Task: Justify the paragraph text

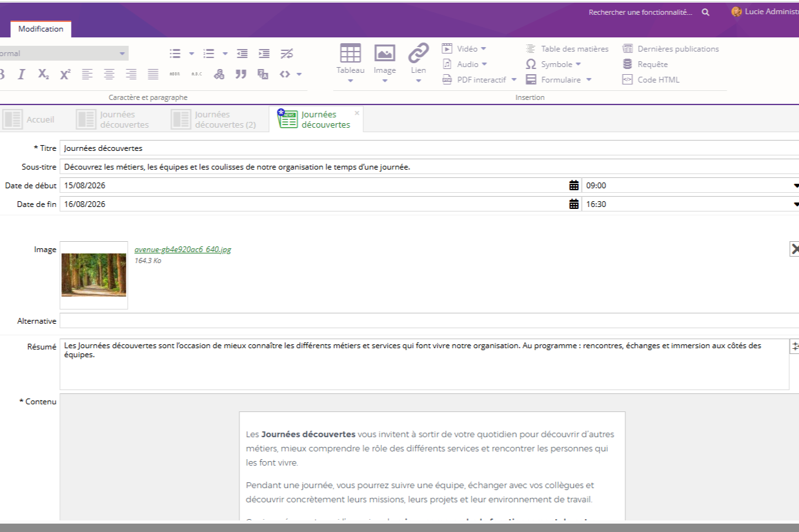Action: coord(153,75)
